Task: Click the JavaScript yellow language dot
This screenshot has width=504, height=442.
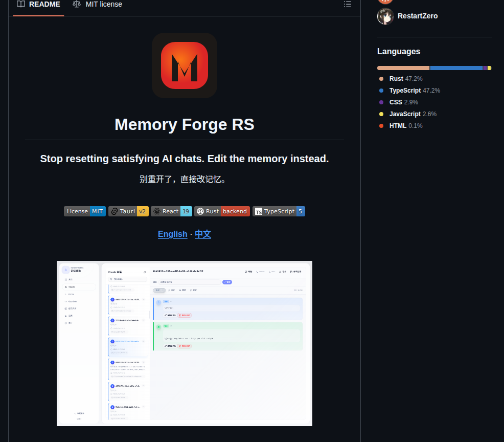Action: pyautogui.click(x=381, y=114)
